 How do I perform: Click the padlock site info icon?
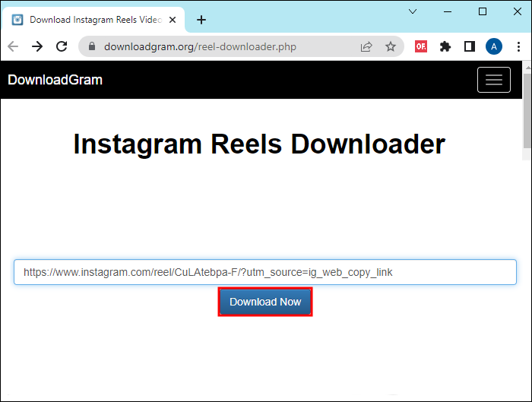coord(92,46)
